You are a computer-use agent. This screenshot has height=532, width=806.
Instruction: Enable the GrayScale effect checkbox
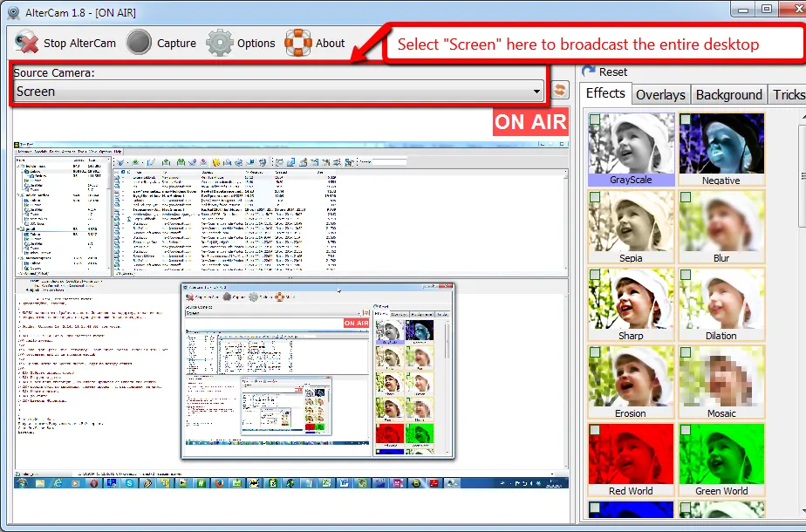coord(595,119)
